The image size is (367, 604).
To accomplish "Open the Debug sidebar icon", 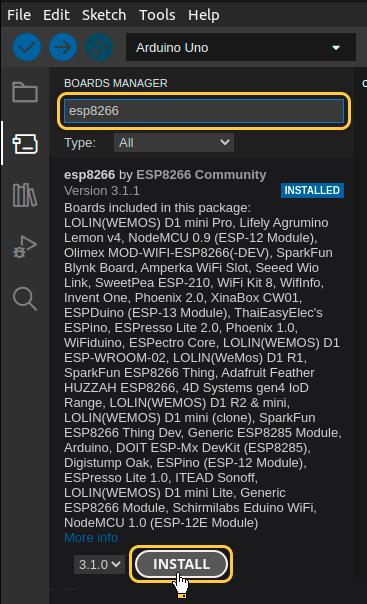I will [25, 247].
